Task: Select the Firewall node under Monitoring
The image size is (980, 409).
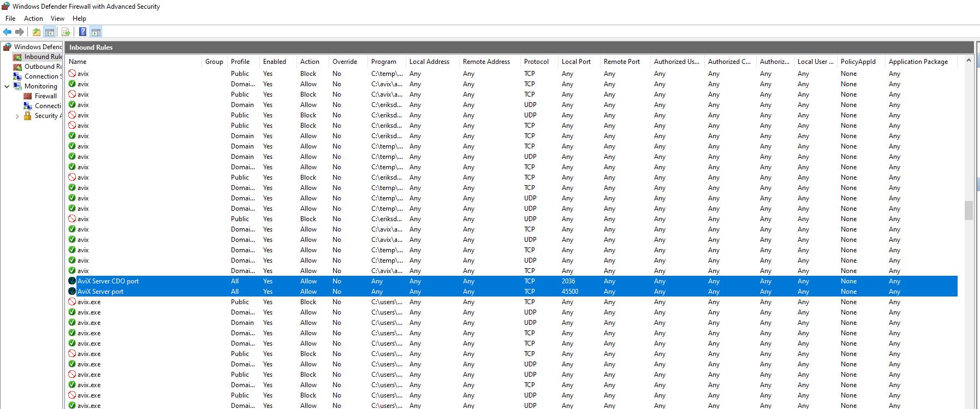Action: [x=45, y=96]
